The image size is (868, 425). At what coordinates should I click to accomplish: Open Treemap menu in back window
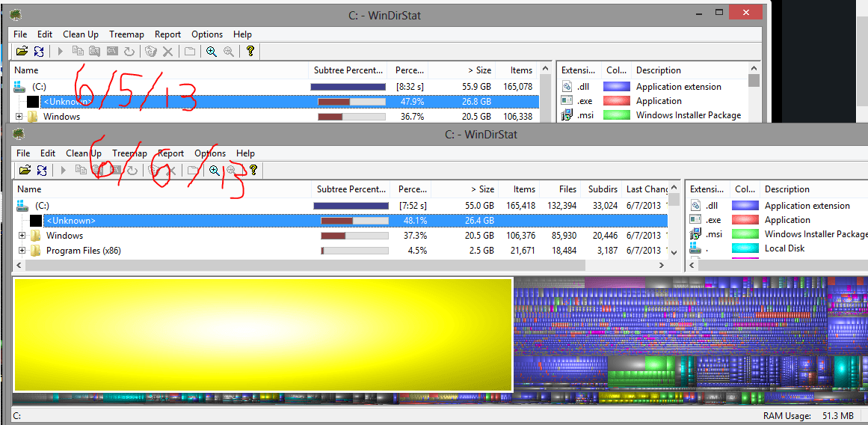[x=127, y=34]
